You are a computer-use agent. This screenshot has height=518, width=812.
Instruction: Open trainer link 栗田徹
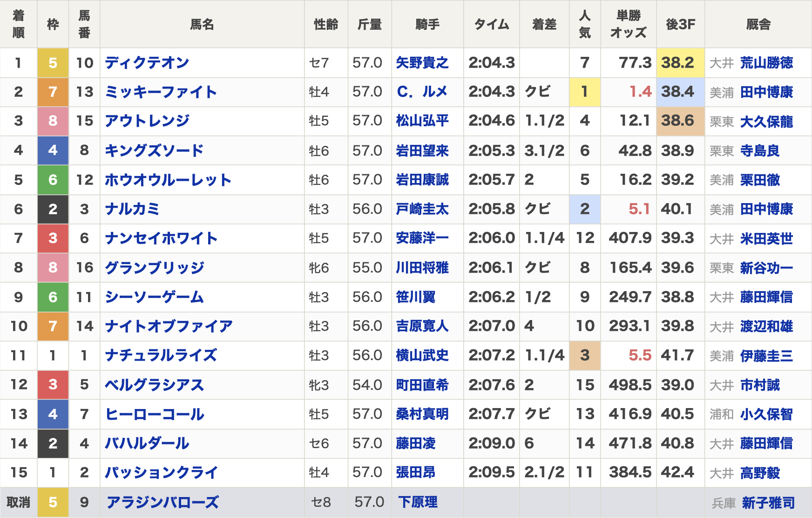760,180
